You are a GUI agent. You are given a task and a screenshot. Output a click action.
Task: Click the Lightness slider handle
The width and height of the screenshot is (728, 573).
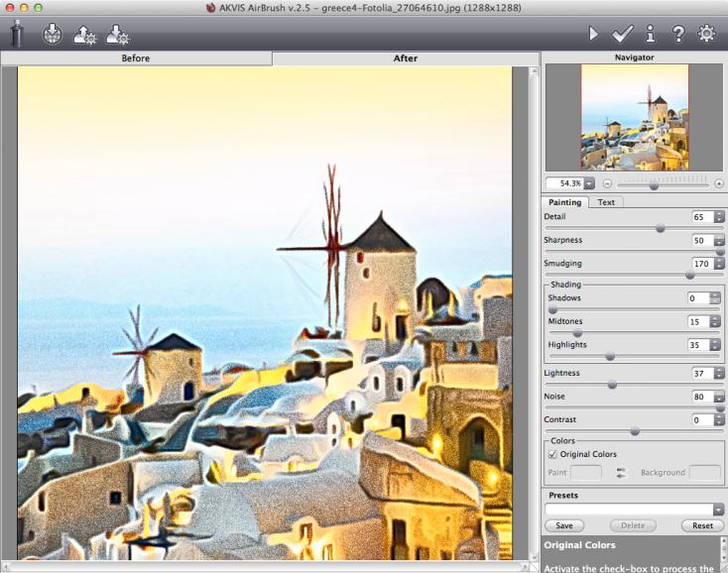click(612, 385)
